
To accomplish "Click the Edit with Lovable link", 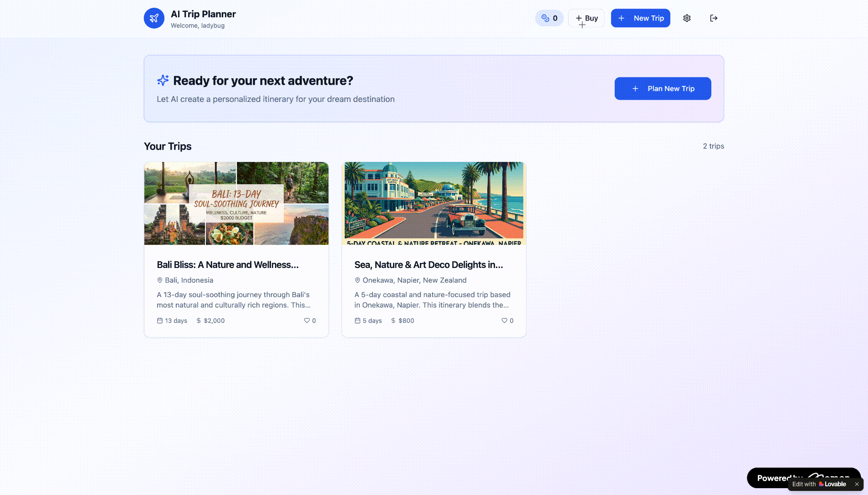I will (820, 484).
